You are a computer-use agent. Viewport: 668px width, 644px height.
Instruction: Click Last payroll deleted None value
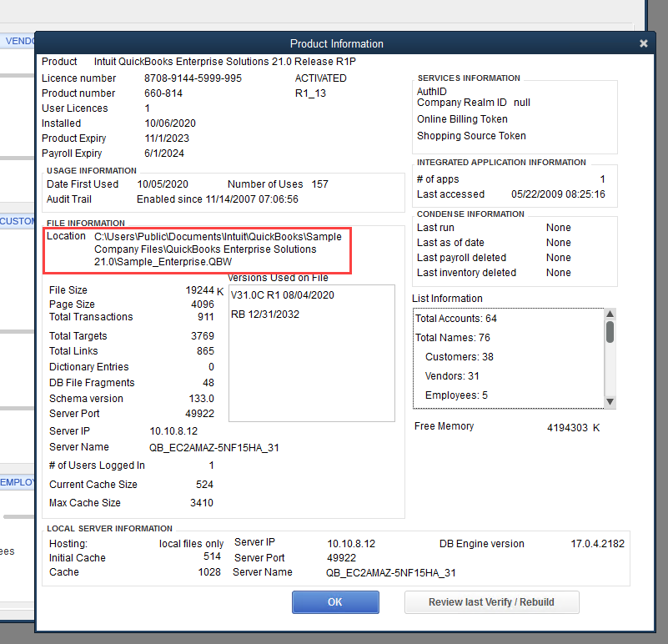pyautogui.click(x=559, y=258)
